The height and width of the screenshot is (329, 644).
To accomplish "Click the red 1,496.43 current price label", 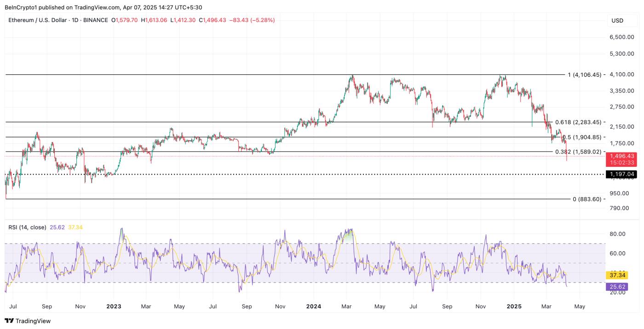I will pyautogui.click(x=622, y=156).
